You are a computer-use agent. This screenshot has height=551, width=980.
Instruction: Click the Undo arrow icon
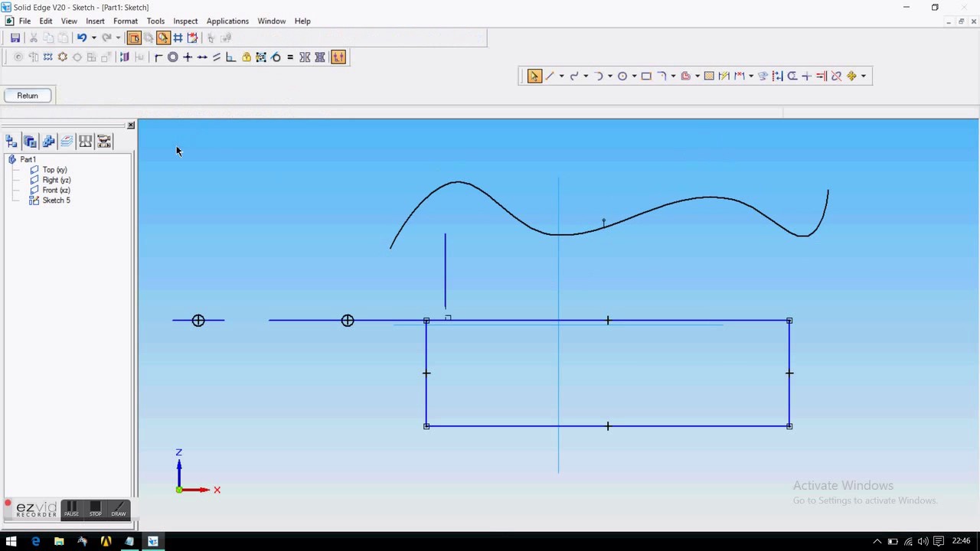coord(81,37)
